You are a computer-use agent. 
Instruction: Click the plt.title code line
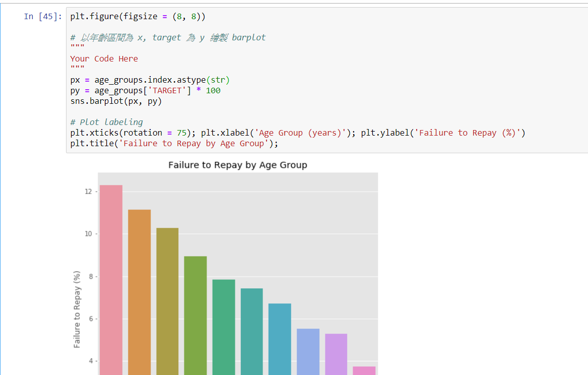(174, 144)
